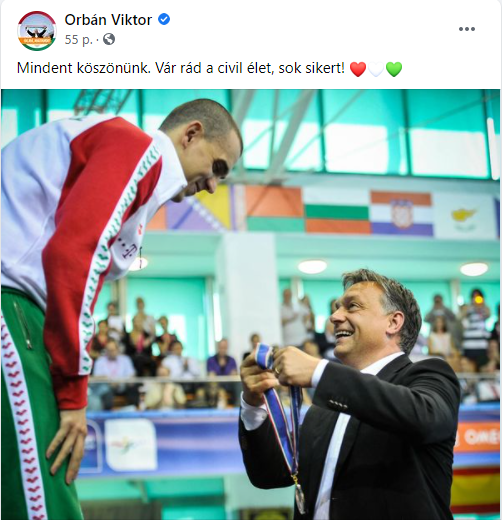Click the blue verified badge beside Orbán Viktor
The height and width of the screenshot is (520, 502).
coord(164,20)
